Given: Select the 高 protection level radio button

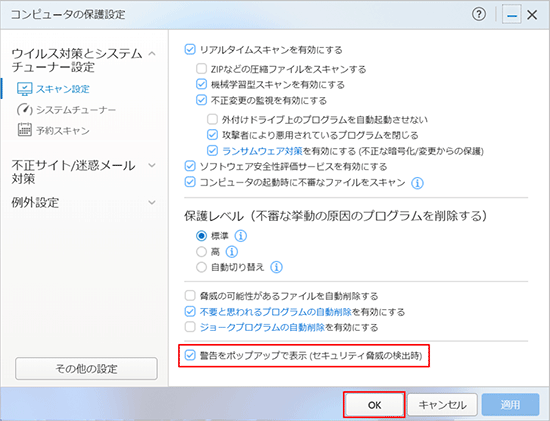Looking at the screenshot, I should coord(201,252).
